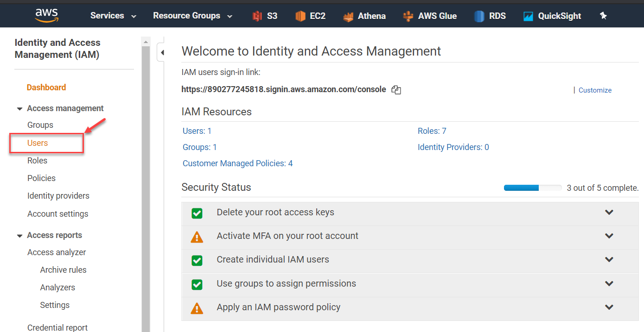Image resolution: width=644 pixels, height=332 pixels.
Task: Open the Resource Groups dropdown
Action: [x=192, y=16]
